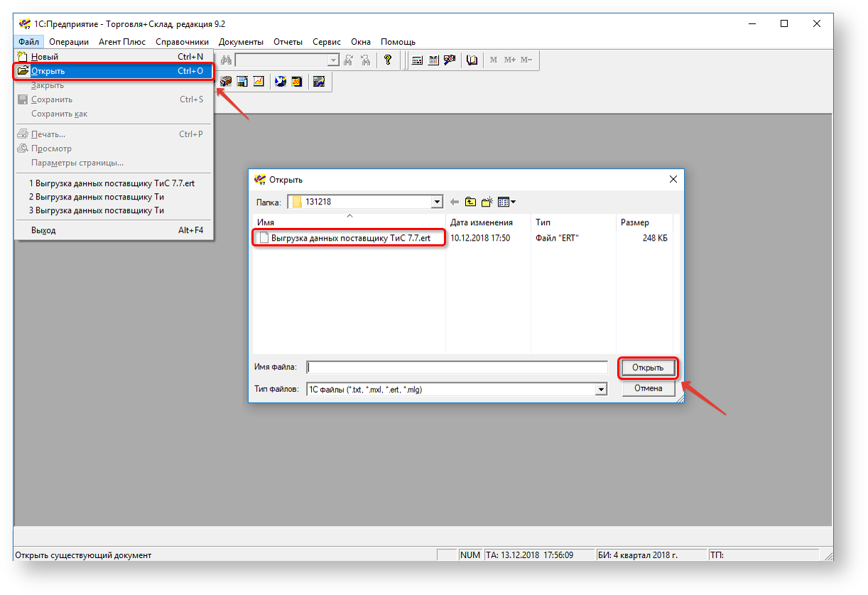
Task: Open the view menu dropdown in the dialog
Action: (506, 202)
